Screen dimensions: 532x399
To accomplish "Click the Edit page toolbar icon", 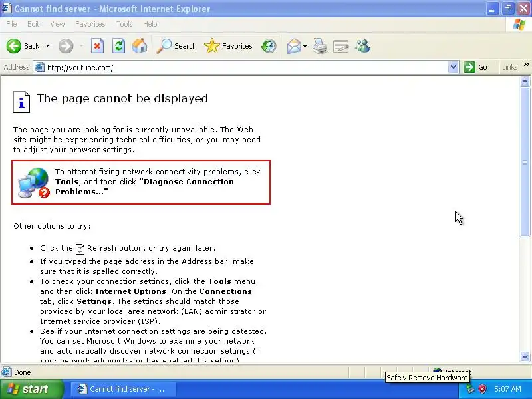I will [341, 46].
